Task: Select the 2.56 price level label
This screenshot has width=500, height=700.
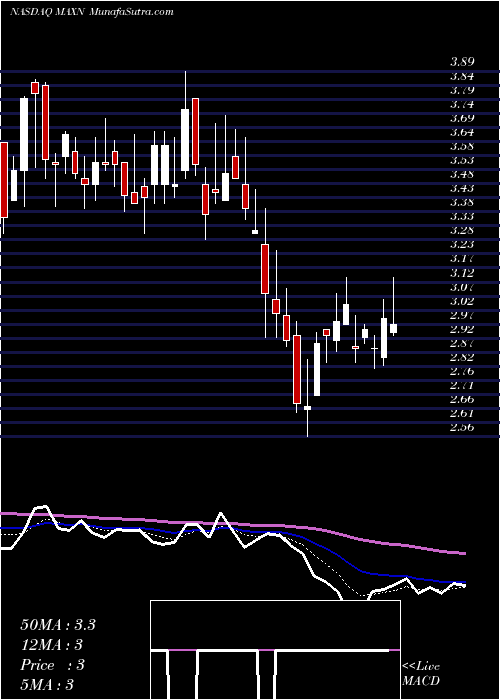Action: pyautogui.click(x=462, y=427)
